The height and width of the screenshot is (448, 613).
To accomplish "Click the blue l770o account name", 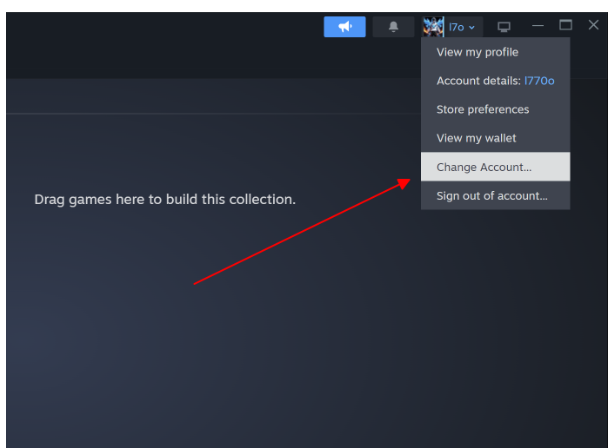I will click(539, 81).
